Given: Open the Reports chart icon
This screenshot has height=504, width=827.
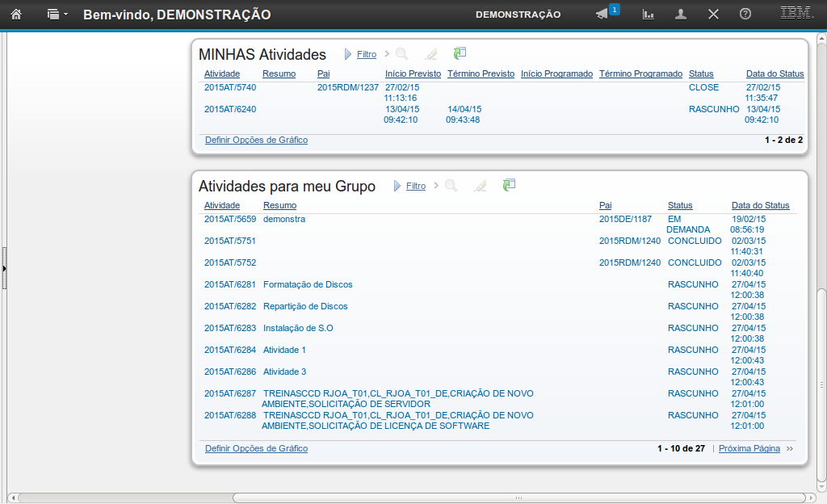Looking at the screenshot, I should [x=648, y=15].
